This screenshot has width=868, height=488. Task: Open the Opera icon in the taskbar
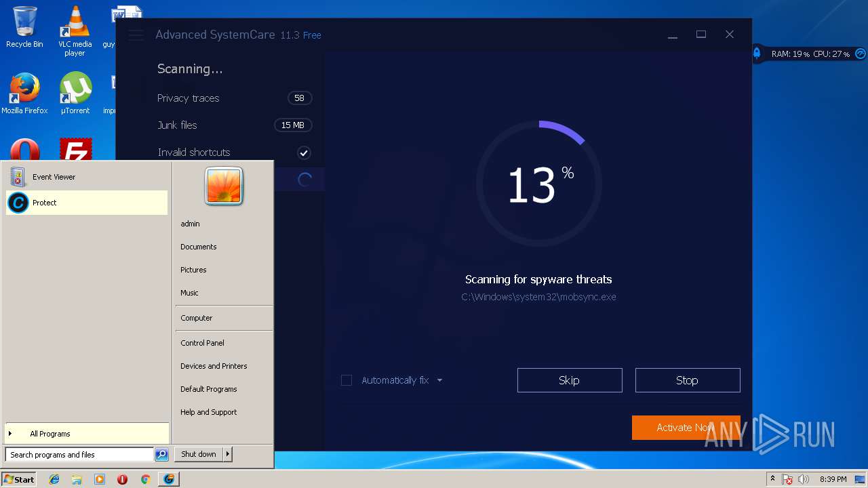[122, 479]
